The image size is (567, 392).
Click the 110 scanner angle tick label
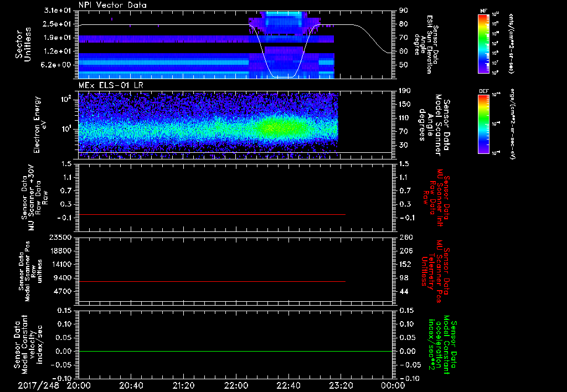[404, 118]
